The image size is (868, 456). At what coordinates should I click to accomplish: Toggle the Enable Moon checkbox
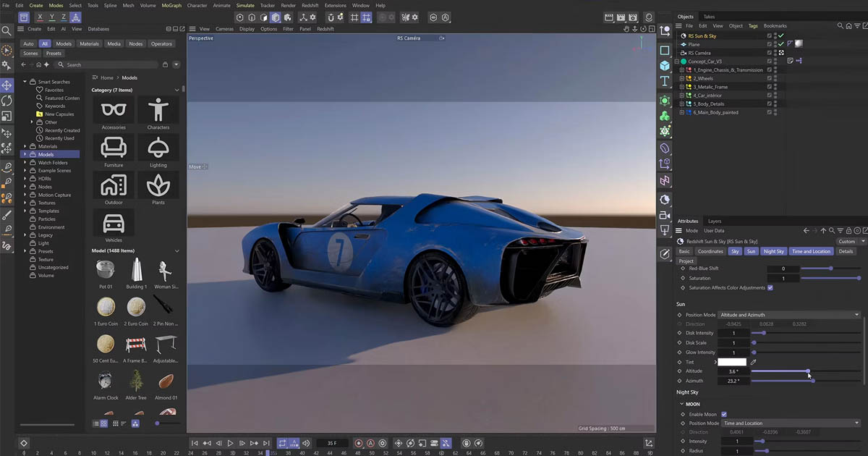(724, 414)
